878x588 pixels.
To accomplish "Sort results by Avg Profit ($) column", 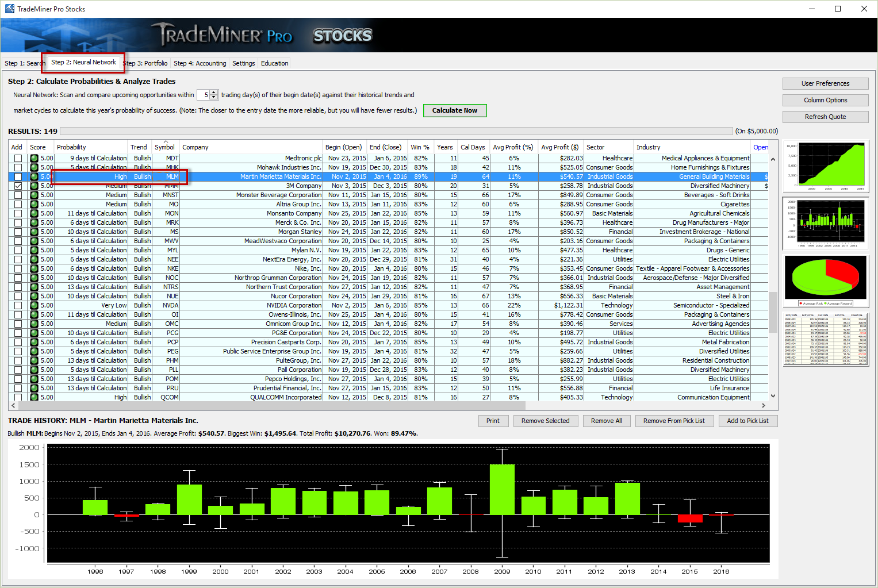I will (x=561, y=147).
